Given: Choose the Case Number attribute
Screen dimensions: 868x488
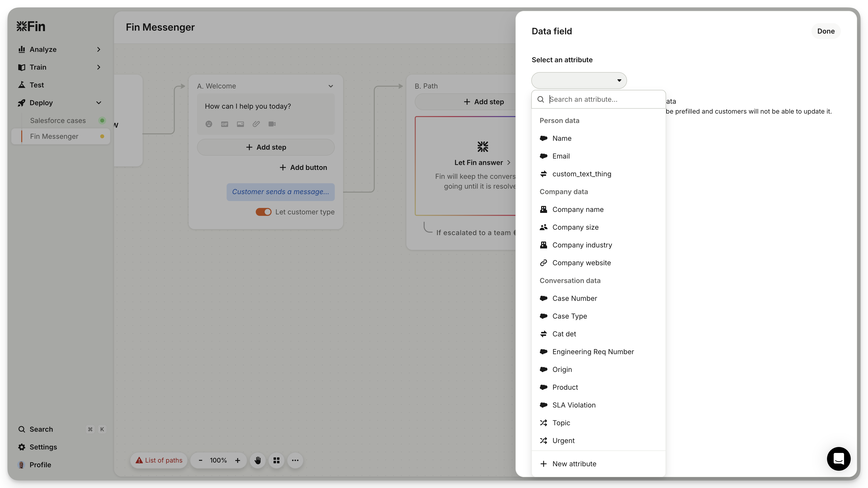Looking at the screenshot, I should 574,298.
